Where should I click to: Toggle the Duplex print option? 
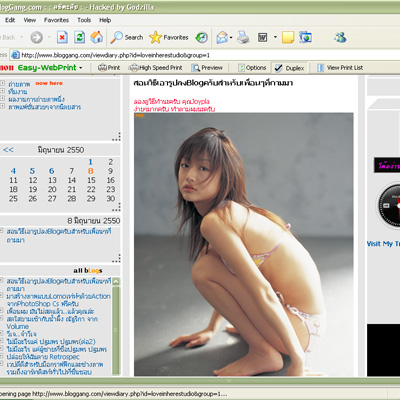click(x=289, y=68)
